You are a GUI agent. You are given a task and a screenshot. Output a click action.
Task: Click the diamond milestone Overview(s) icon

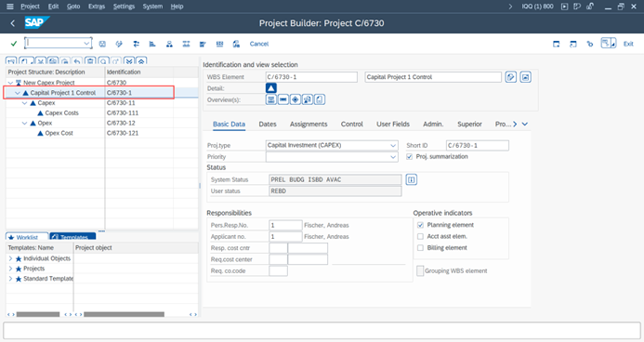[296, 99]
